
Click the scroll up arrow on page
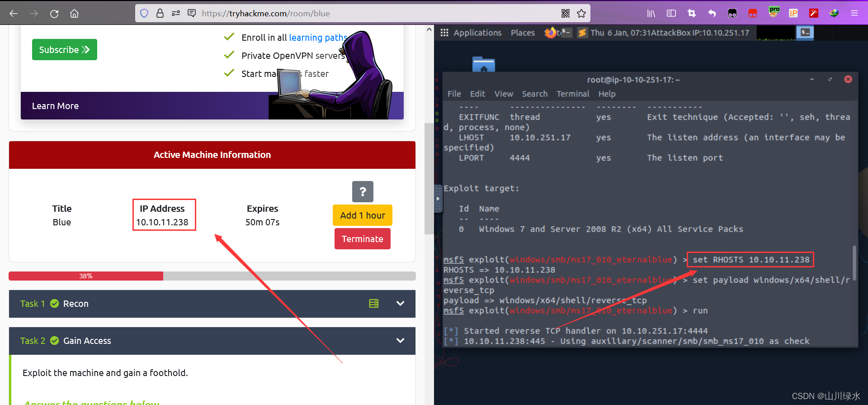click(x=429, y=29)
